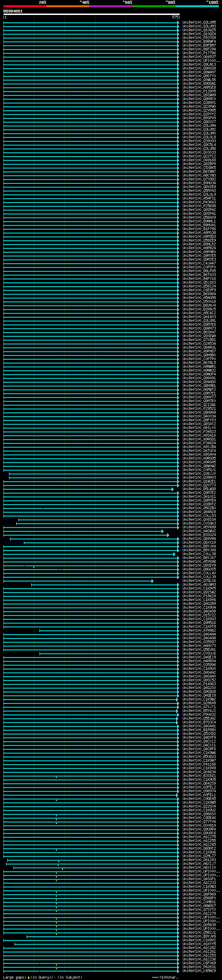Select hit label UniRef100_O50018
Image resolution: width=222 pixels, height=980 pixels.
point(199,301)
